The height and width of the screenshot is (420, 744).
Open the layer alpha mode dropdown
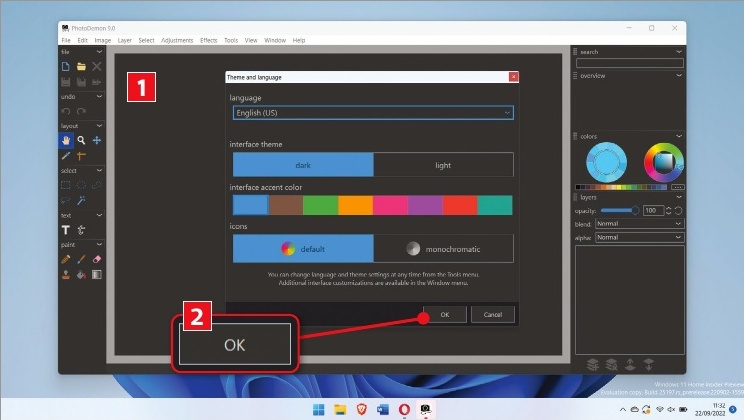638,237
